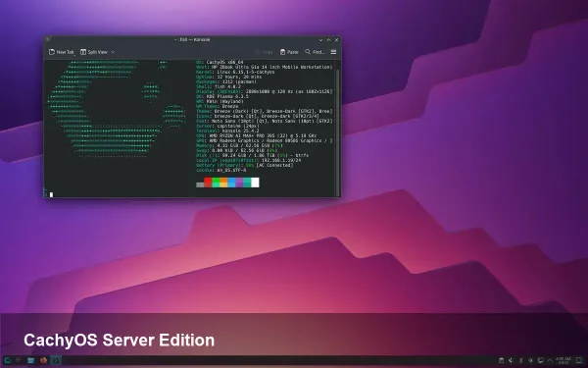588x368 pixels.
Task: Click the Konsole window icon in titlebar
Action: tap(48, 39)
